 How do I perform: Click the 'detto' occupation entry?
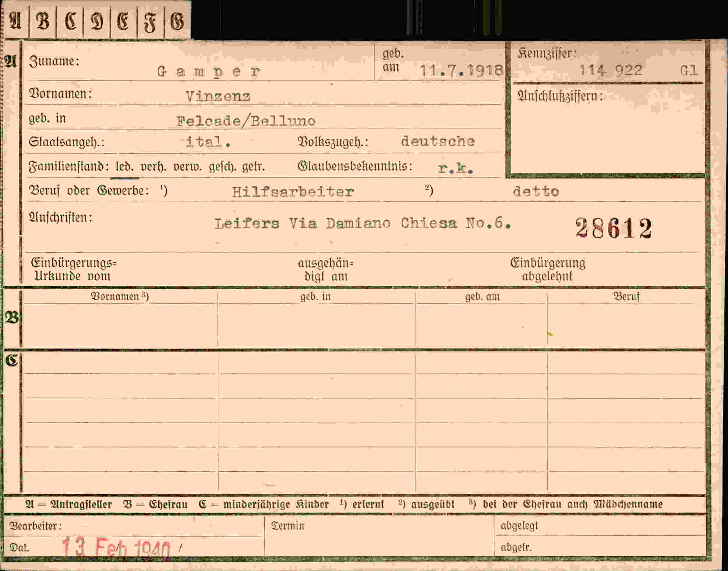point(536,191)
